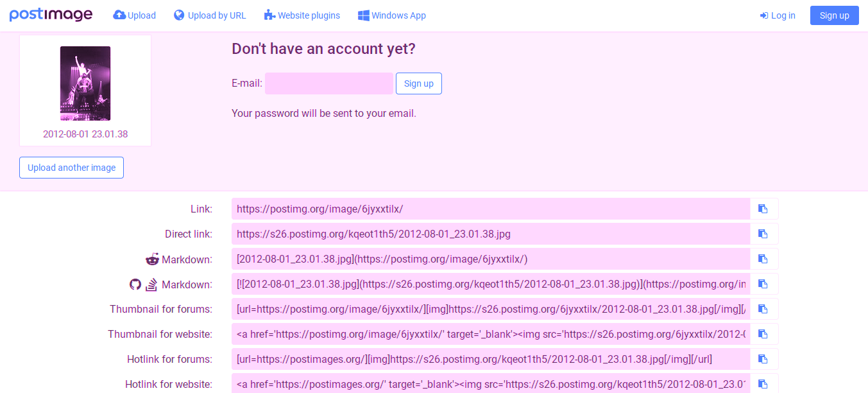Image resolution: width=868 pixels, height=393 pixels.
Task: Select the Direct link text field
Action: 491,234
